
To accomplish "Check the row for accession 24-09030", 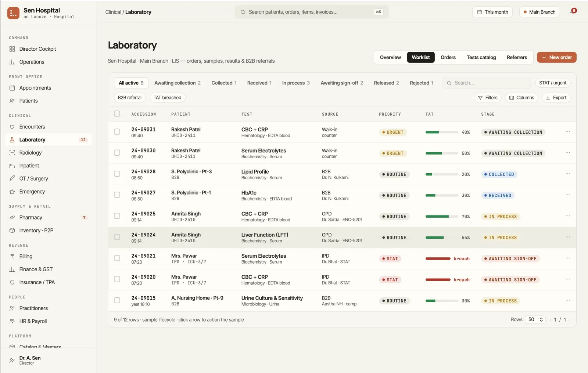I will coord(117,153).
